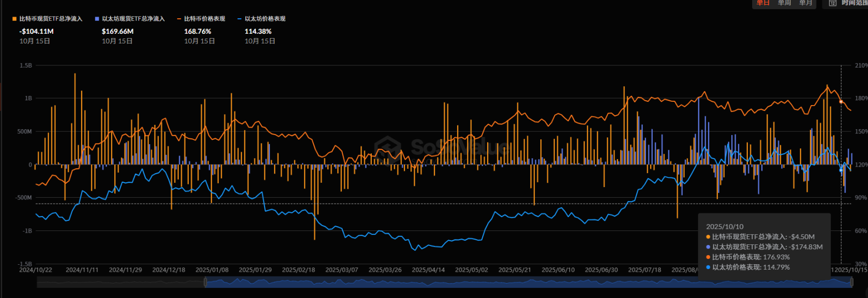Open the 时间范围 date range picker
868x298 pixels.
click(x=854, y=3)
